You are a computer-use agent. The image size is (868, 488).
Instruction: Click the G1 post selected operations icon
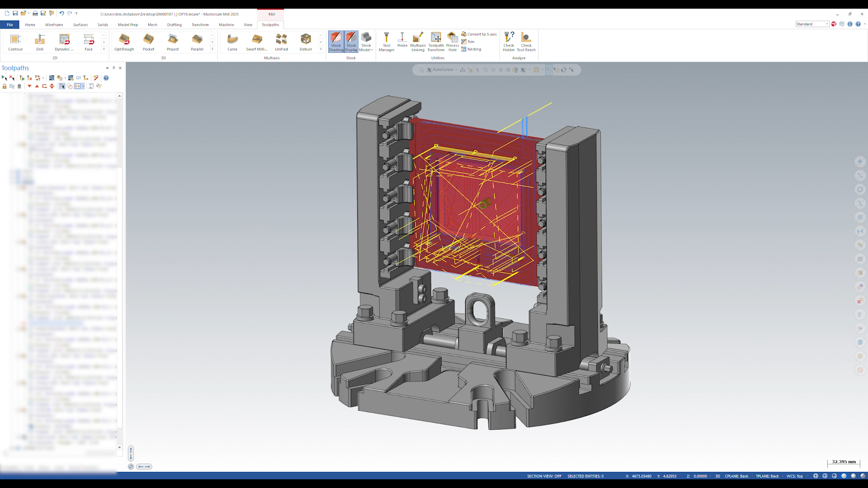[x=78, y=78]
